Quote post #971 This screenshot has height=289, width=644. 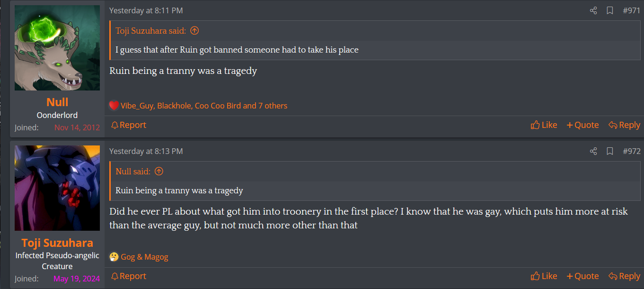coord(582,125)
